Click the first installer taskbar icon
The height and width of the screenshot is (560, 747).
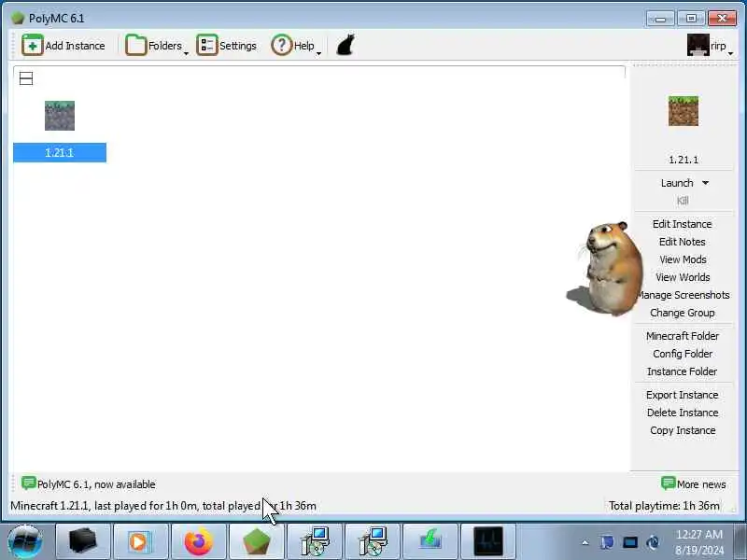point(315,542)
